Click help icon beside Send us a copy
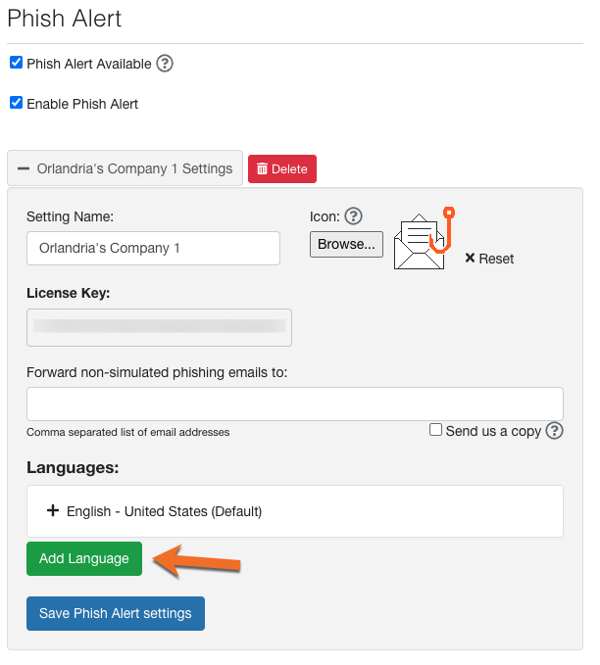This screenshot has height=665, width=600. click(555, 431)
